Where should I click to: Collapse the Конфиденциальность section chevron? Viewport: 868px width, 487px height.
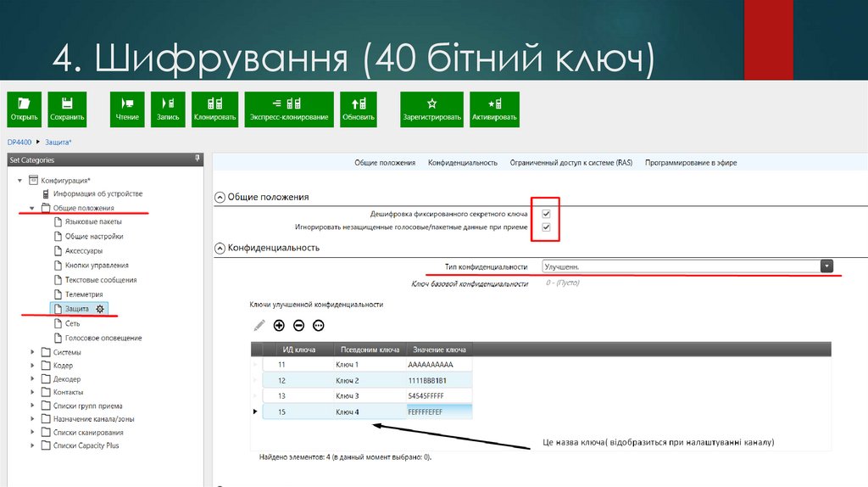[220, 249]
